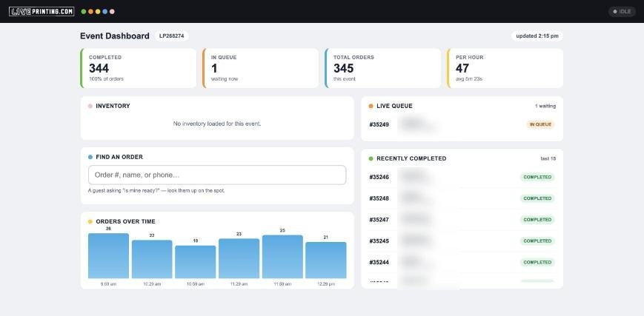Click the LP268274 event code badge

[172, 36]
